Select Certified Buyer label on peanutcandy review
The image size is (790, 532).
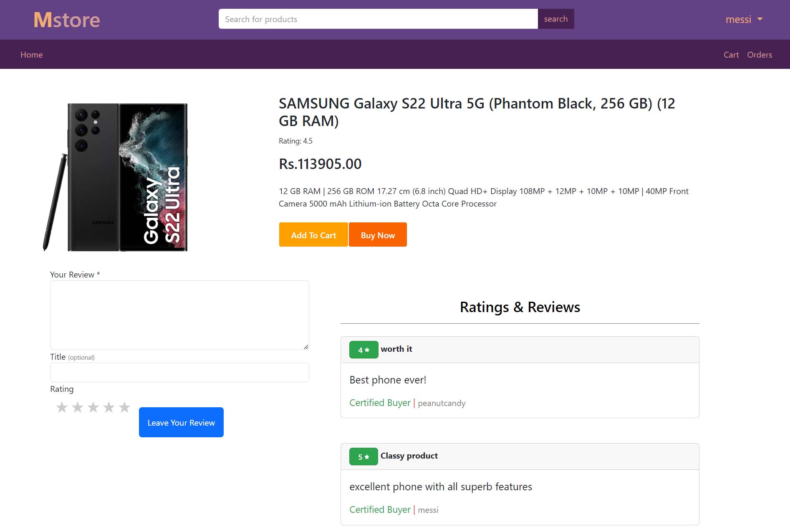[x=380, y=403]
